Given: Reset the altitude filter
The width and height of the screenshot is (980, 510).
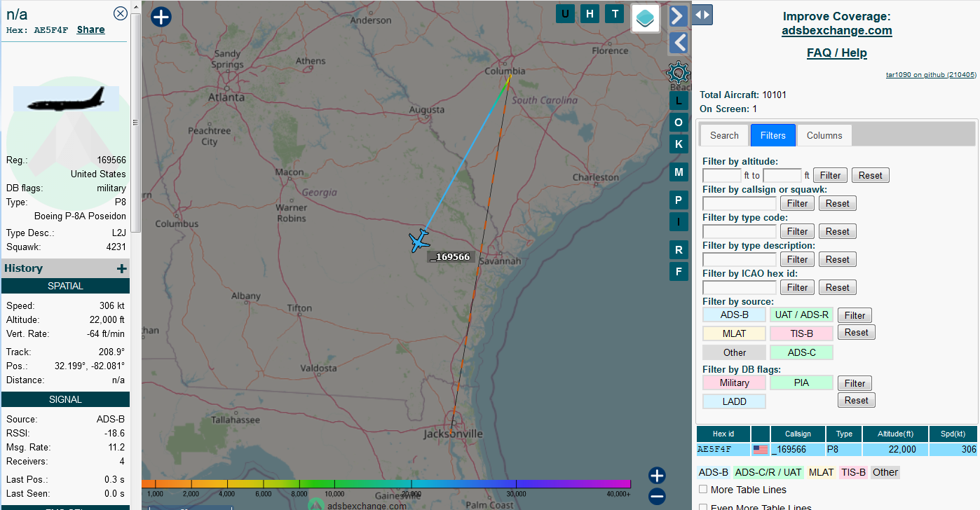Looking at the screenshot, I should (x=871, y=175).
